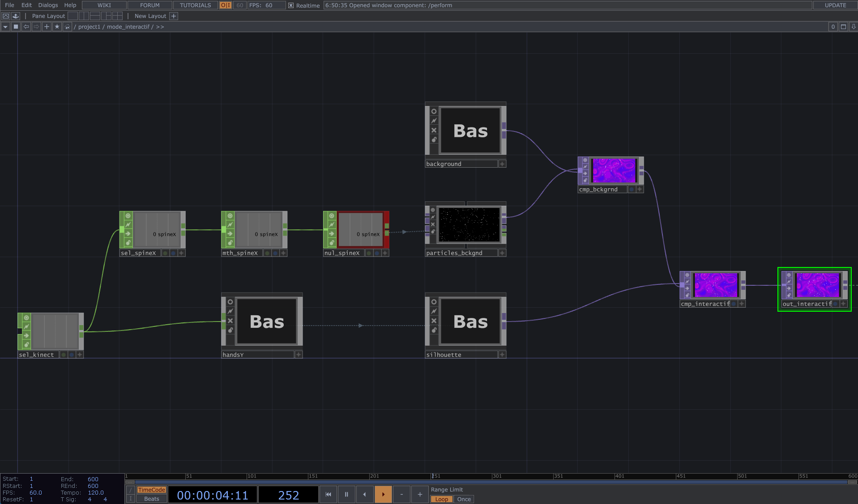The height and width of the screenshot is (504, 858).
Task: Set range limit to Once
Action: pyautogui.click(x=464, y=499)
